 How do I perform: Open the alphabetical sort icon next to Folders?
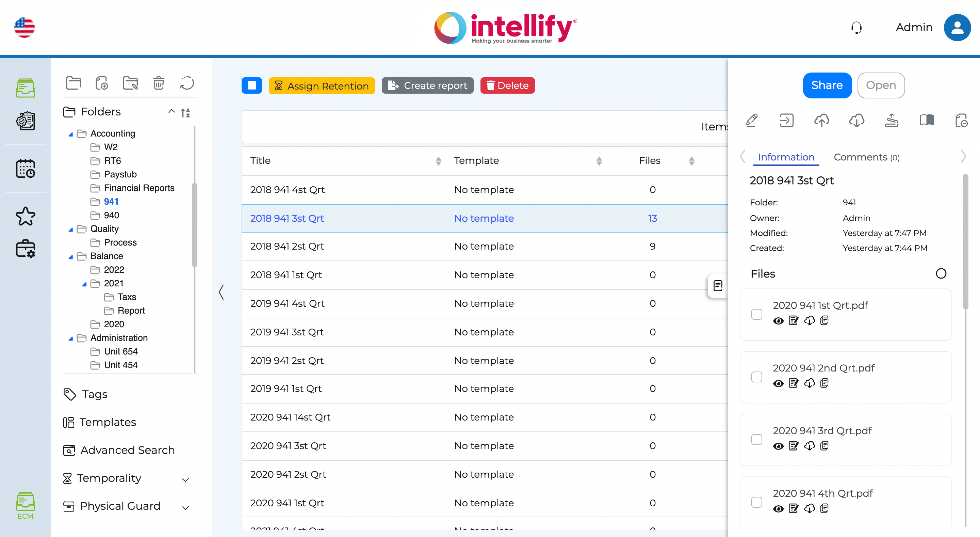[186, 113]
